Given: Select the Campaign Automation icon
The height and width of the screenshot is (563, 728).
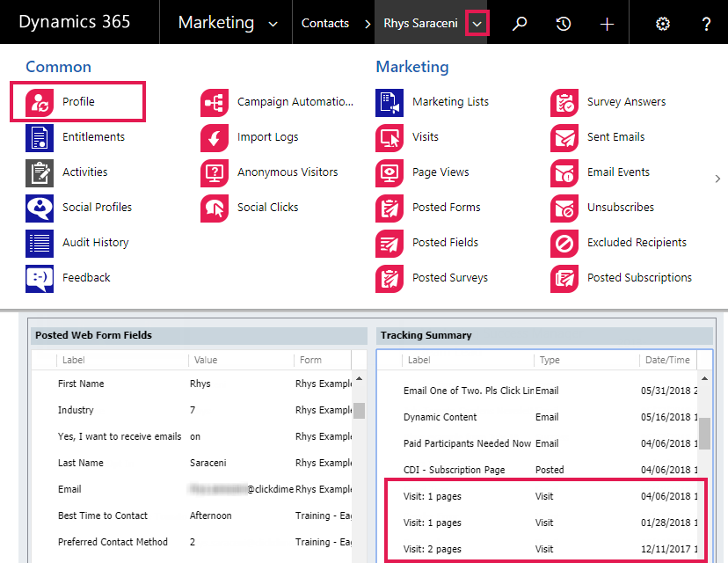Looking at the screenshot, I should 215,102.
